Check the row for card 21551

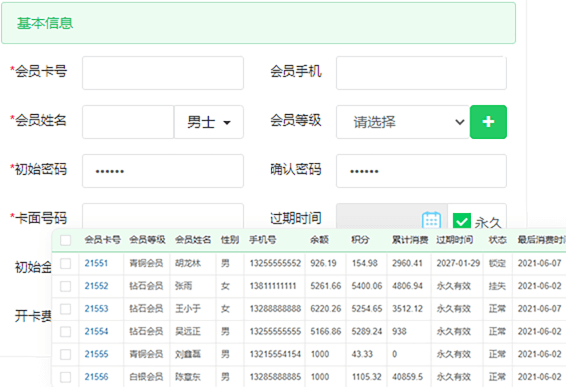point(65,263)
